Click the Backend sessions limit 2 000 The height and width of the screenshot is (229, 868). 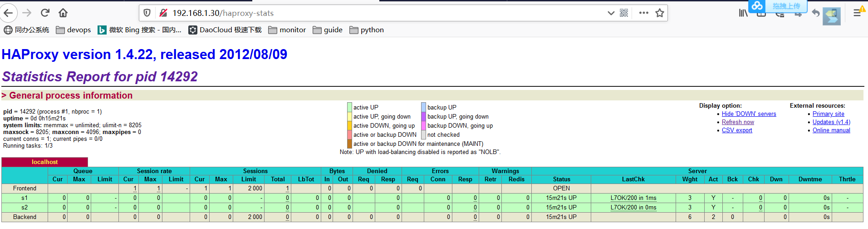click(x=255, y=217)
